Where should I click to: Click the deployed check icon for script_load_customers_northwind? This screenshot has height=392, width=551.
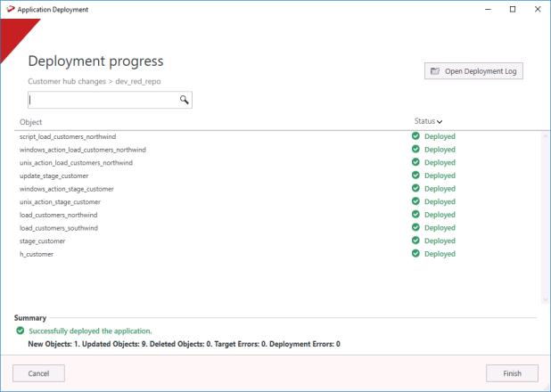tap(415, 136)
